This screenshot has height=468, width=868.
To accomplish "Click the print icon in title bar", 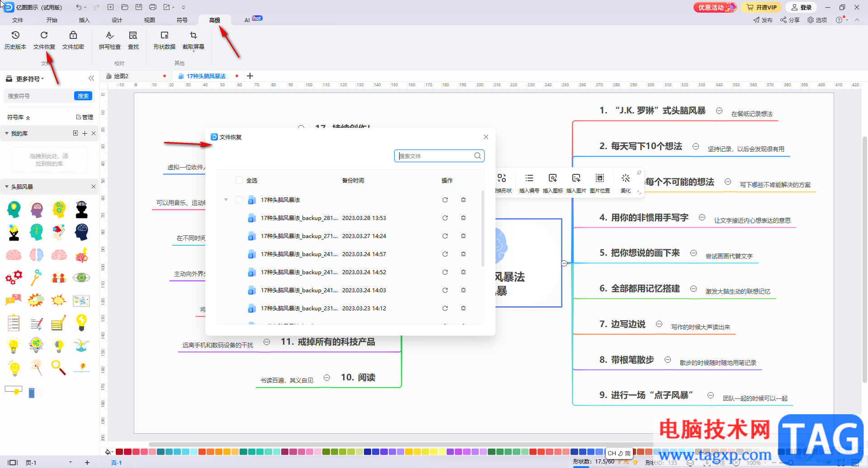I will 153,7.
